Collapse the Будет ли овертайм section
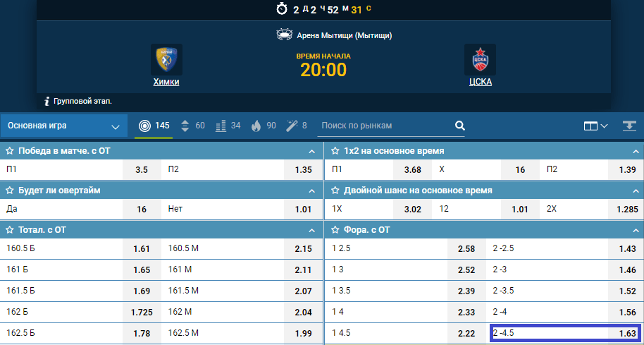 pos(311,190)
